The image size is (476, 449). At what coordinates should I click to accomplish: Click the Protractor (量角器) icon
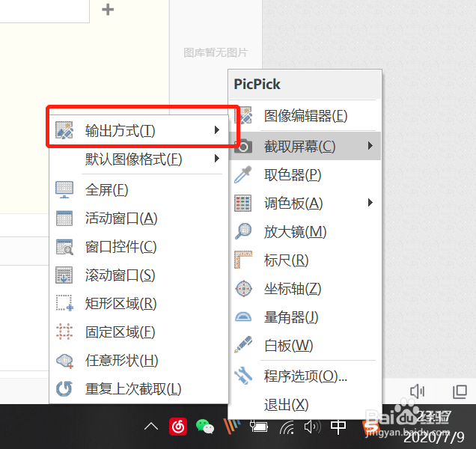click(243, 317)
